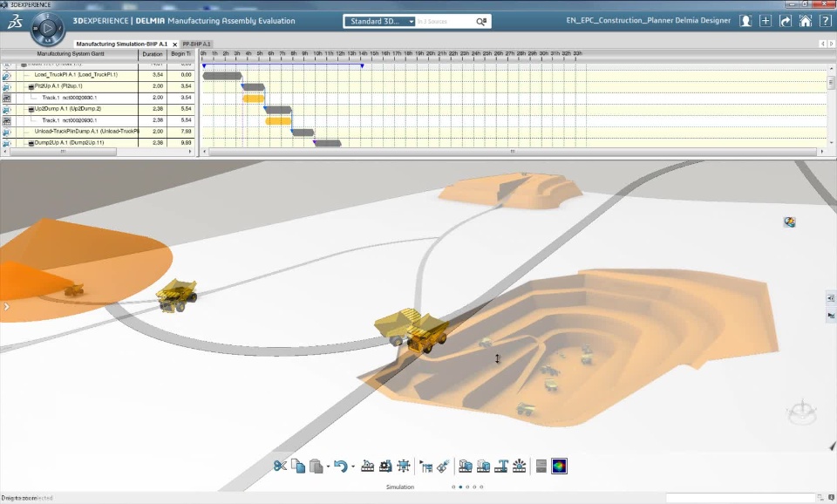Click the first blue cube product icon
The width and height of the screenshot is (837, 504).
466,467
